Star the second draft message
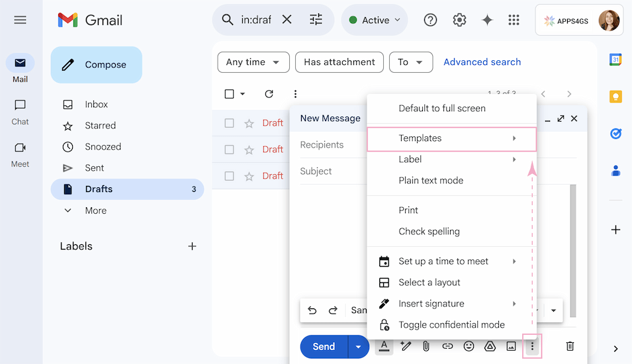Image resolution: width=632 pixels, height=364 pixels. (x=249, y=150)
